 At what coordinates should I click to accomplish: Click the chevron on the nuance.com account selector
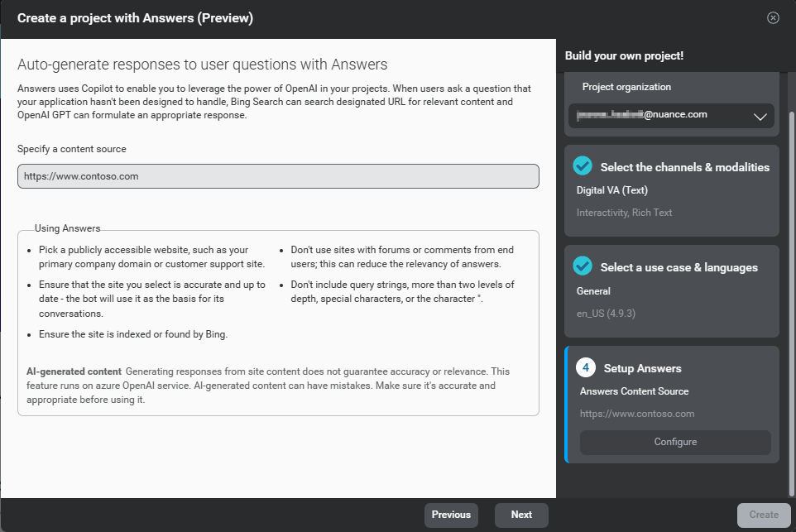pyautogui.click(x=760, y=116)
